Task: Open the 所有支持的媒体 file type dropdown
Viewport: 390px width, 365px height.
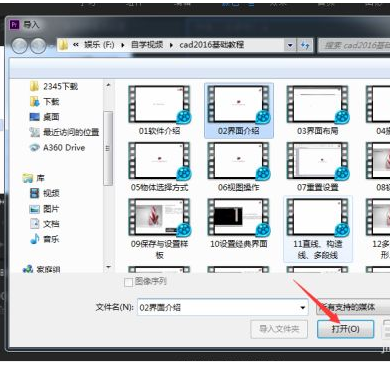Action: pyautogui.click(x=353, y=307)
